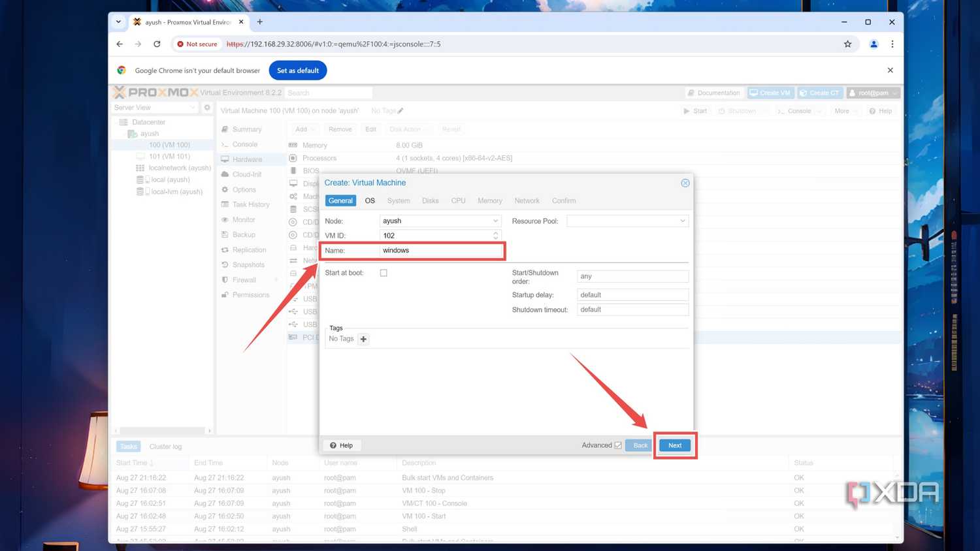Image resolution: width=980 pixels, height=551 pixels.
Task: Open the tab search dropdown arrow
Action: click(x=118, y=22)
